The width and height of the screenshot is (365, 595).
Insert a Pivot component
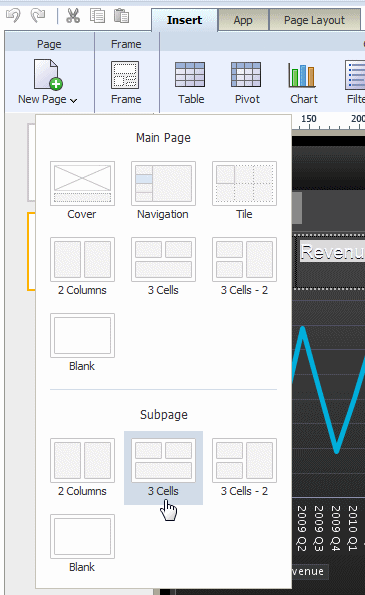[247, 83]
